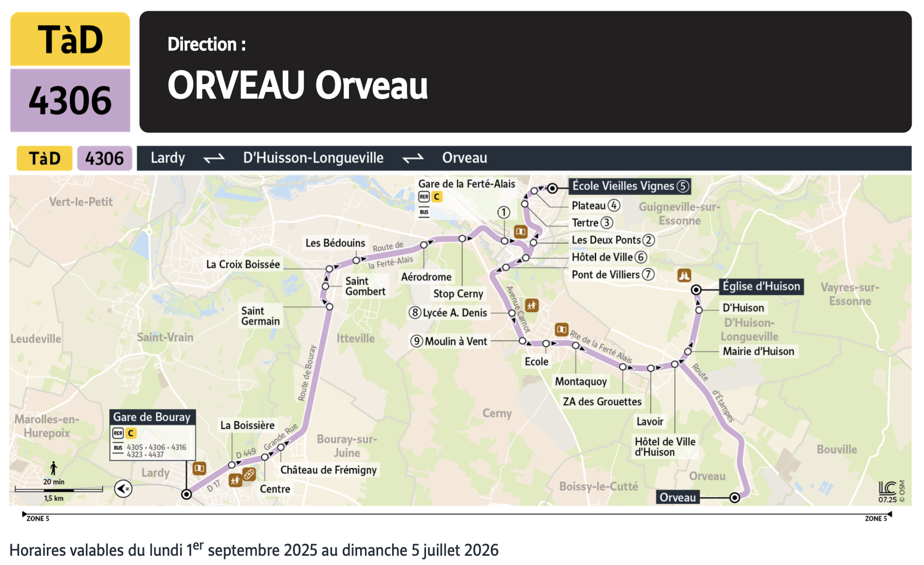Click the large yellow TàD badge
This screenshot has height=565, width=924.
coord(70,39)
